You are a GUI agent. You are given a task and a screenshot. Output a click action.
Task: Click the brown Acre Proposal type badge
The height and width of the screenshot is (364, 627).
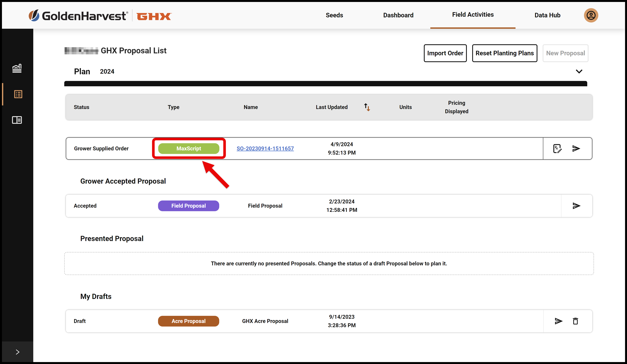188,321
